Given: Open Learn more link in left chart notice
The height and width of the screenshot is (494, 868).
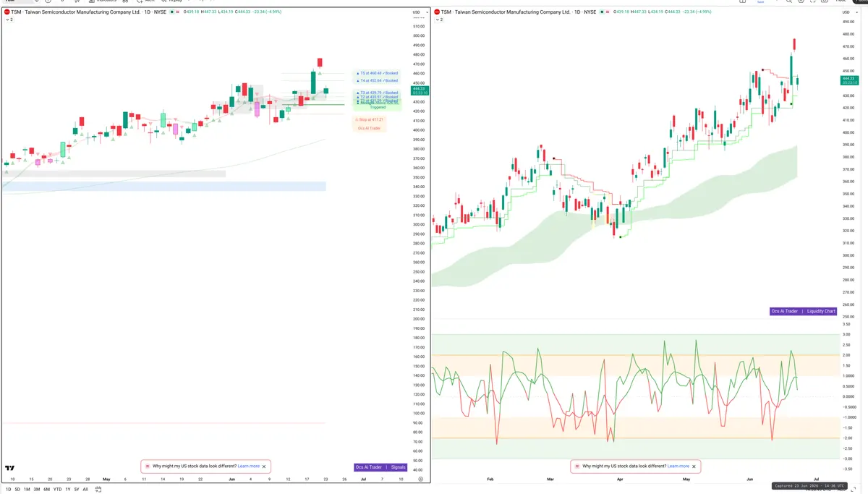Looking at the screenshot, I should [x=248, y=467].
